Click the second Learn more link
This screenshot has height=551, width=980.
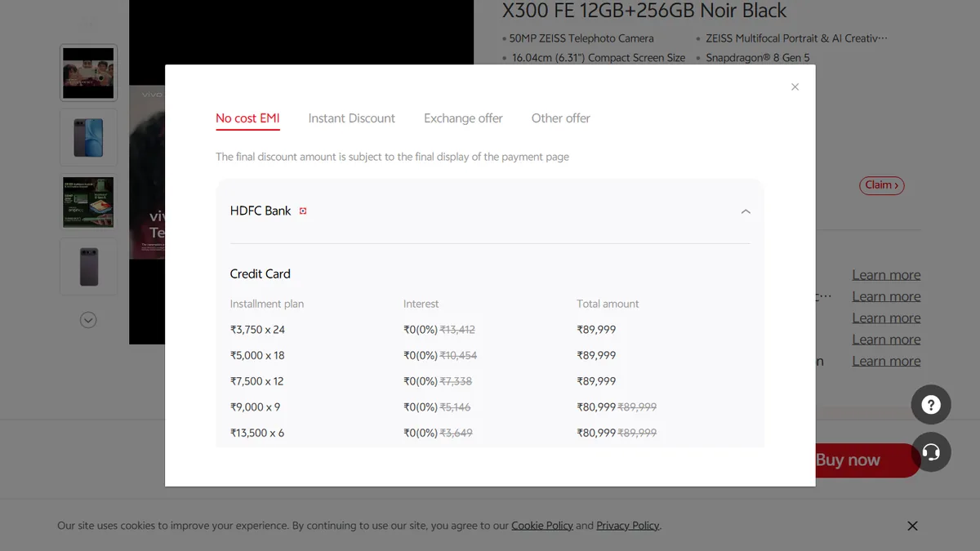[x=886, y=296]
